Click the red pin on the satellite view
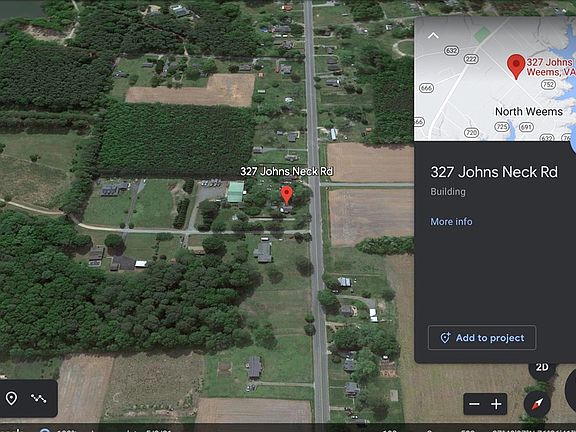The image size is (576, 432). [287, 195]
